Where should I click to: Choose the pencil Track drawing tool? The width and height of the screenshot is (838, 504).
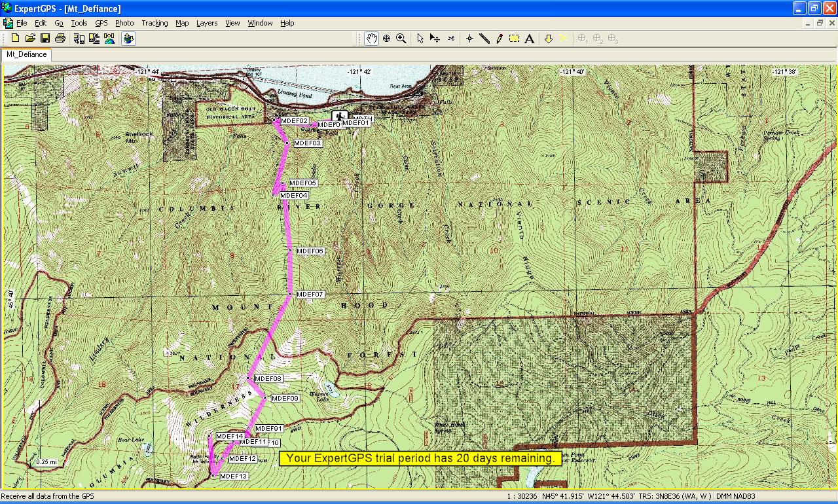500,39
